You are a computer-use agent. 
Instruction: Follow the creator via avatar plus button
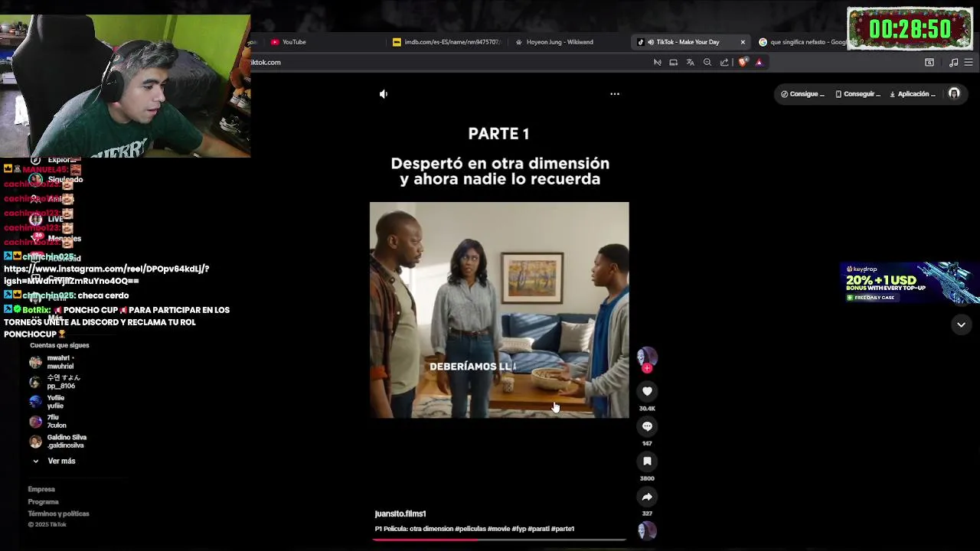(647, 368)
